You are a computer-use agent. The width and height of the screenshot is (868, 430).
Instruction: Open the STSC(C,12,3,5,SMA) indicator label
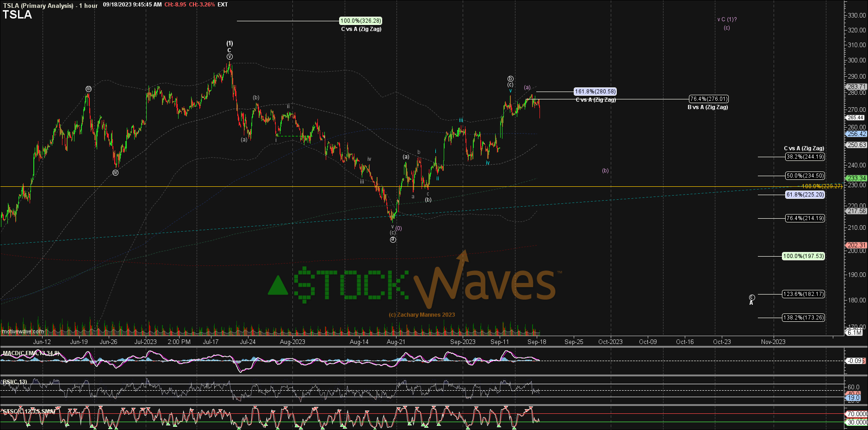pos(29,411)
